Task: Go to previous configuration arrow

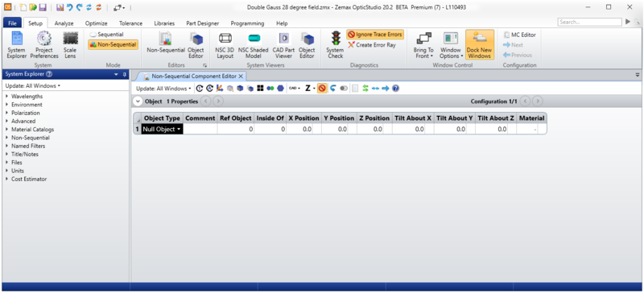Action: click(526, 101)
